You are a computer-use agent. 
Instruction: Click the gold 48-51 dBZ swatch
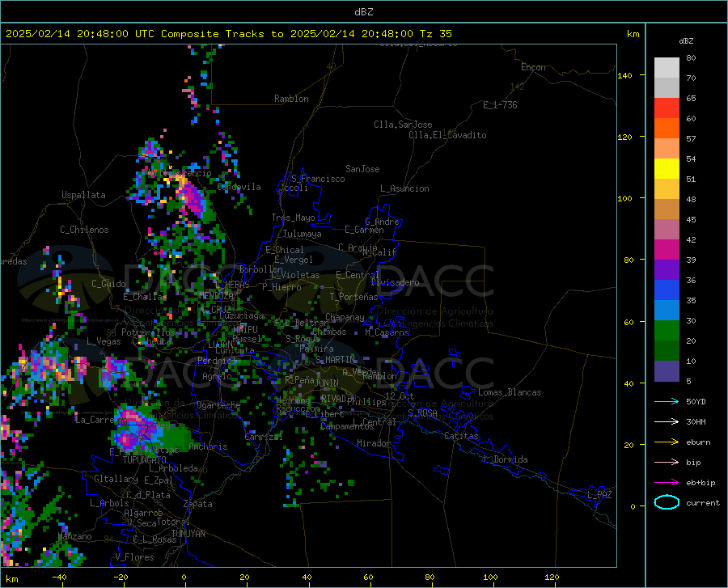click(x=667, y=189)
